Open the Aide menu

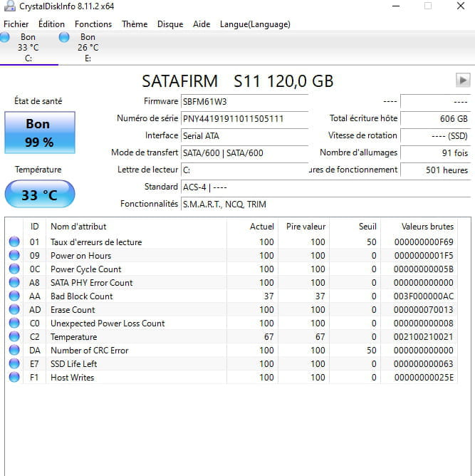click(x=202, y=24)
